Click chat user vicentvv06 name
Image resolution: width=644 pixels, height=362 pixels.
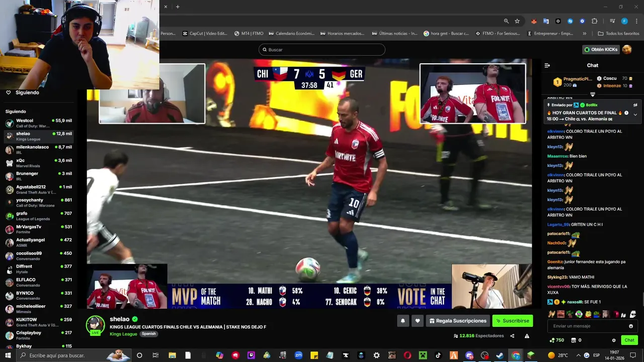(x=559, y=287)
